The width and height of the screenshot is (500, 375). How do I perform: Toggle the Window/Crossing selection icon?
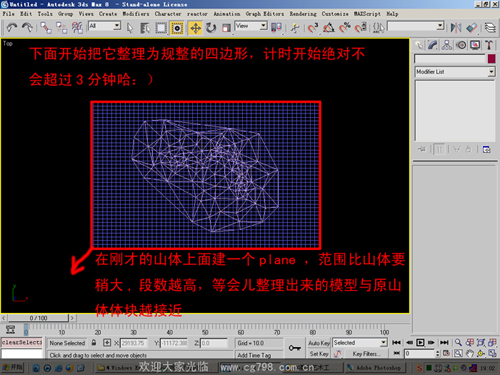click(177, 28)
